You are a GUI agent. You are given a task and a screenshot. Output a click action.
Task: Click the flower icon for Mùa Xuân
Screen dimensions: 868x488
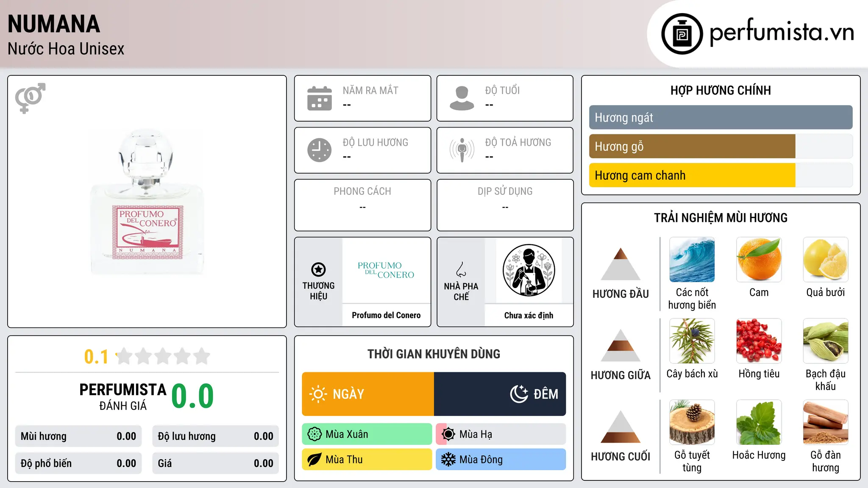click(x=314, y=434)
